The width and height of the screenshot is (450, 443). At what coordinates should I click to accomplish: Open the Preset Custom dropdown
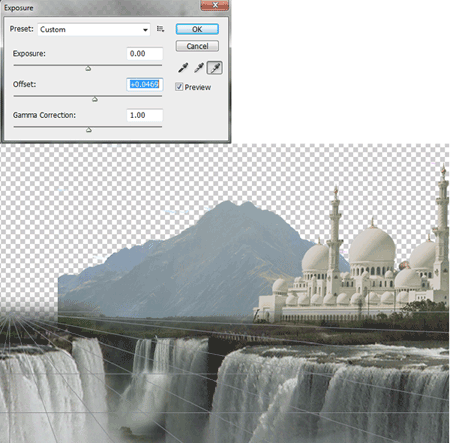coord(94,29)
